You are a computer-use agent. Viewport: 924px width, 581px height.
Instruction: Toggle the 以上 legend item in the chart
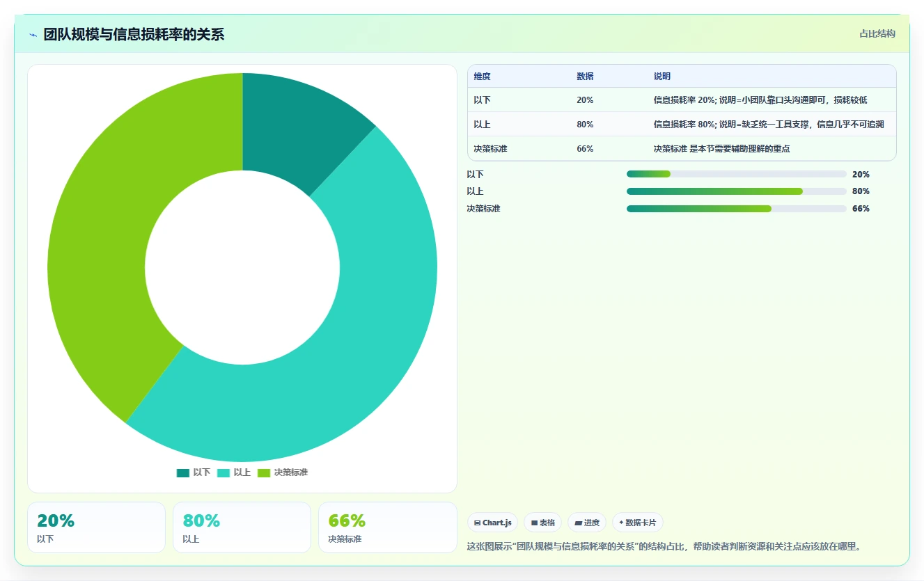[x=234, y=472]
